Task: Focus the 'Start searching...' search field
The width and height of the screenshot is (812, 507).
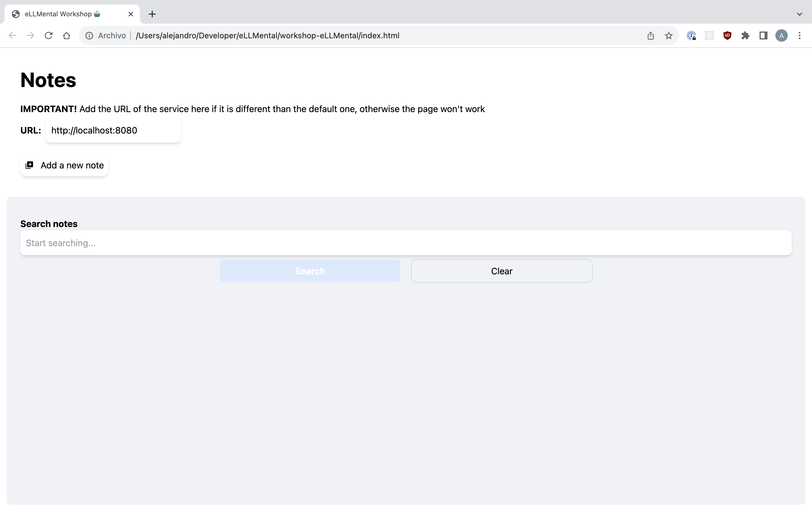Action: [405, 243]
